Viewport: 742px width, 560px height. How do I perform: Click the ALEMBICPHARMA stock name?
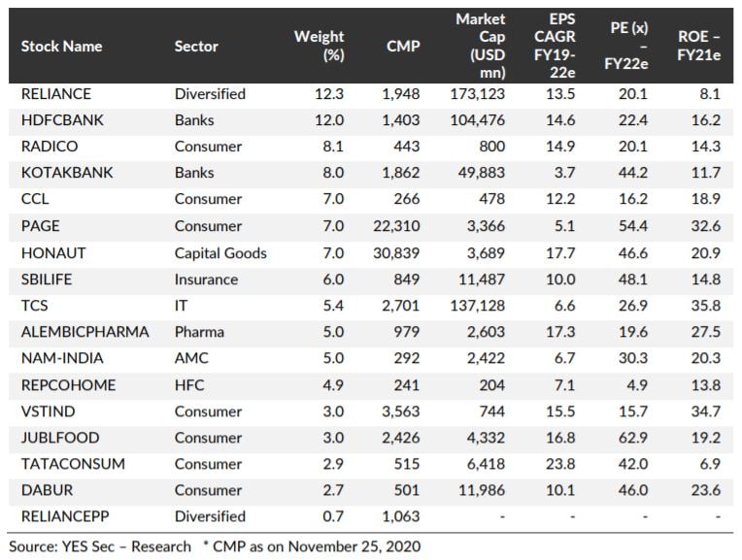(x=84, y=332)
